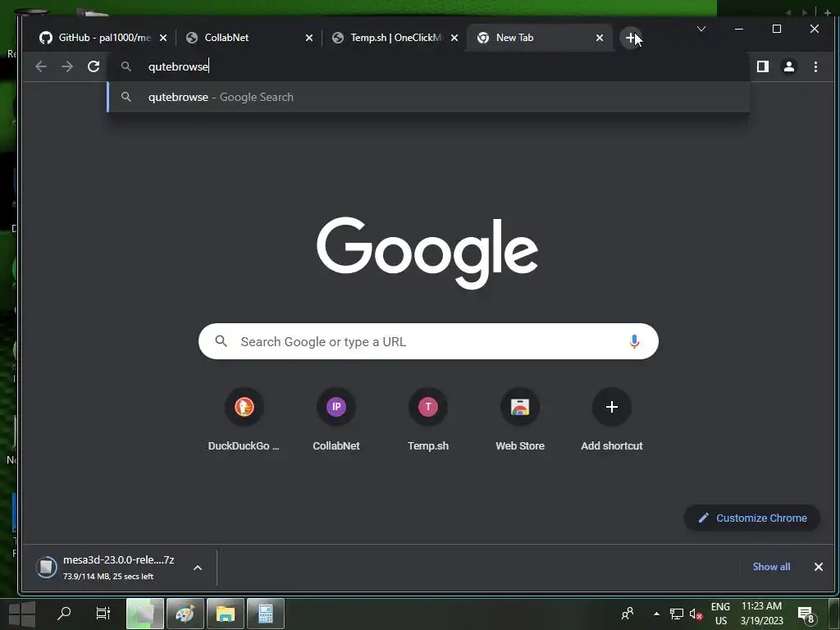Open the Temp.sh shortcut tile
The width and height of the screenshot is (840, 630).
(x=428, y=419)
